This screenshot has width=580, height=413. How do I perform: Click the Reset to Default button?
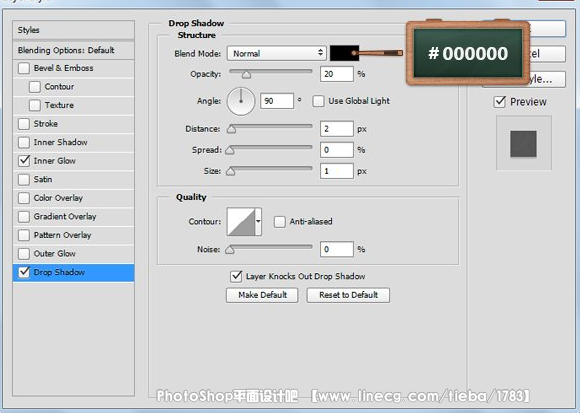point(348,295)
